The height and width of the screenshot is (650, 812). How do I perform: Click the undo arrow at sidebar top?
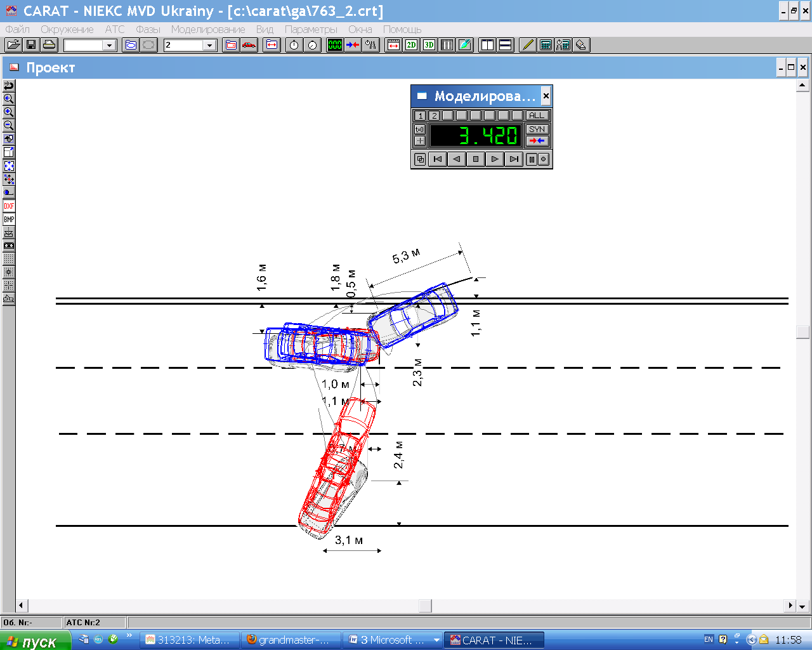9,86
